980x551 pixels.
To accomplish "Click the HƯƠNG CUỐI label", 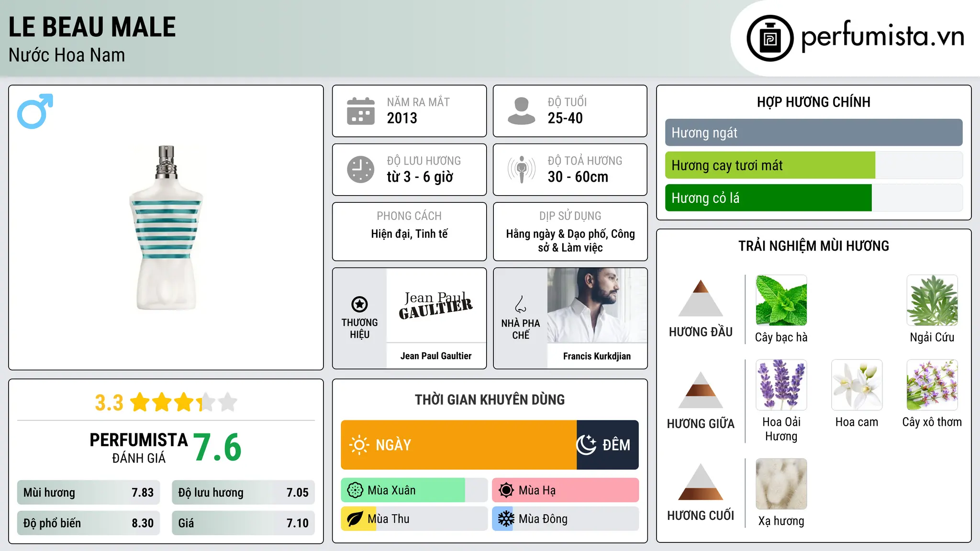I will point(701,516).
